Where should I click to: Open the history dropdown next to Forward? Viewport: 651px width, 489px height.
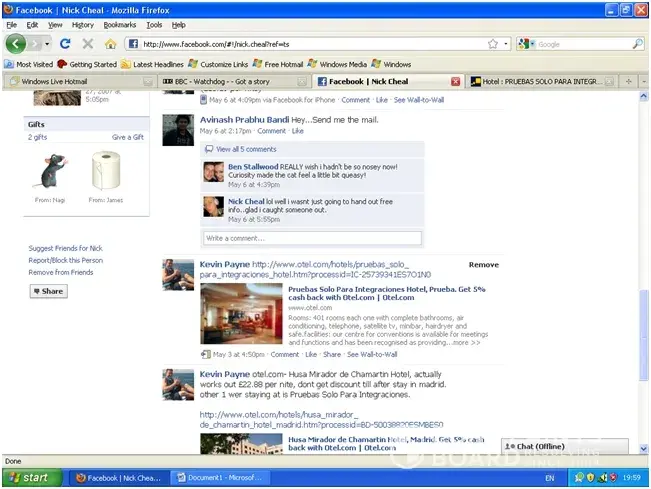(46, 44)
